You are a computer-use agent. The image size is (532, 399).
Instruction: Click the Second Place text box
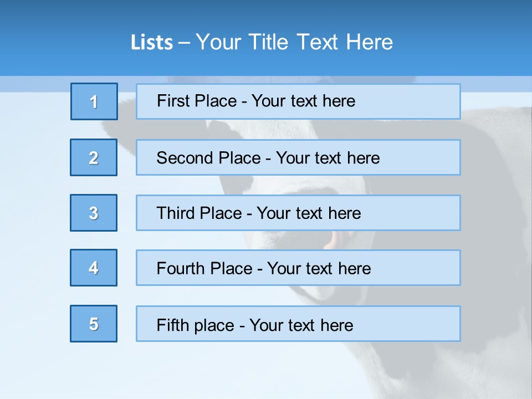pos(298,157)
